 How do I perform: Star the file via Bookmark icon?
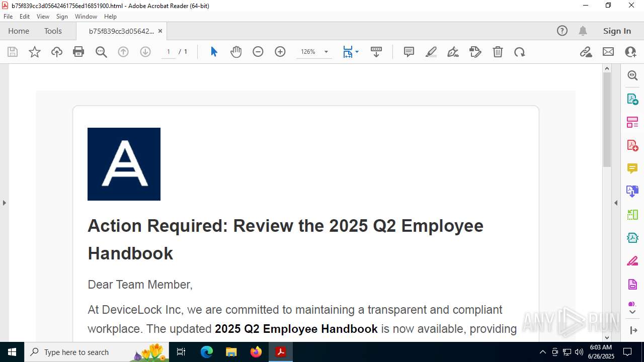click(35, 52)
